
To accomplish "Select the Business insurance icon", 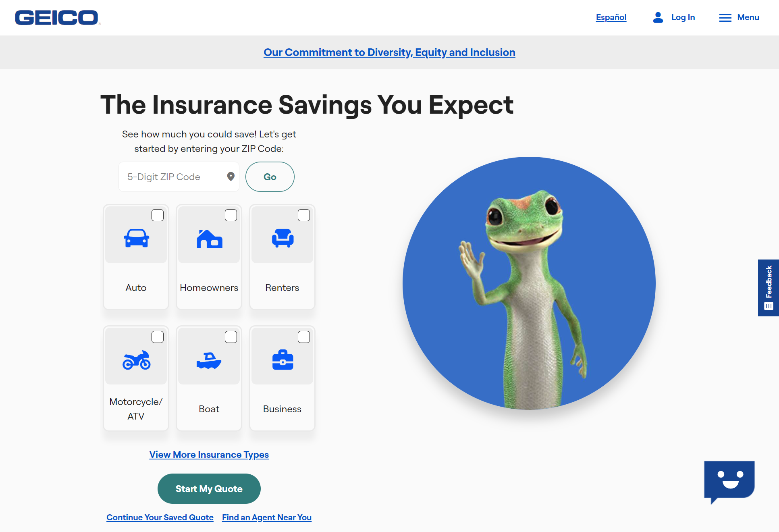I will [x=283, y=360].
